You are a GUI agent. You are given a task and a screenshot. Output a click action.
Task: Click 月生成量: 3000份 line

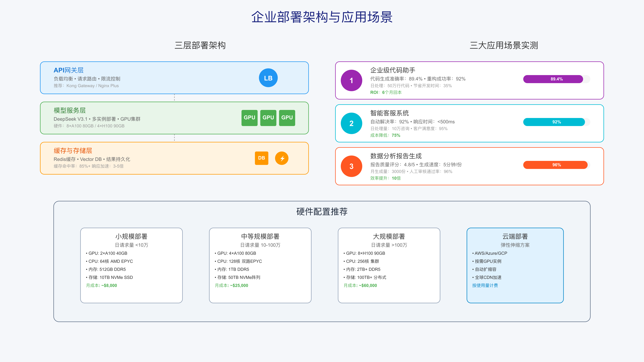411,172
